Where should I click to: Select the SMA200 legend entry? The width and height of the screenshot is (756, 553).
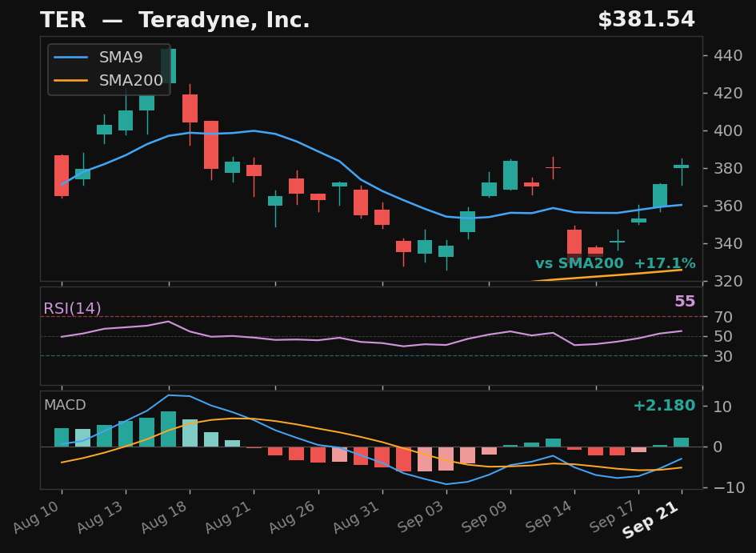109,80
